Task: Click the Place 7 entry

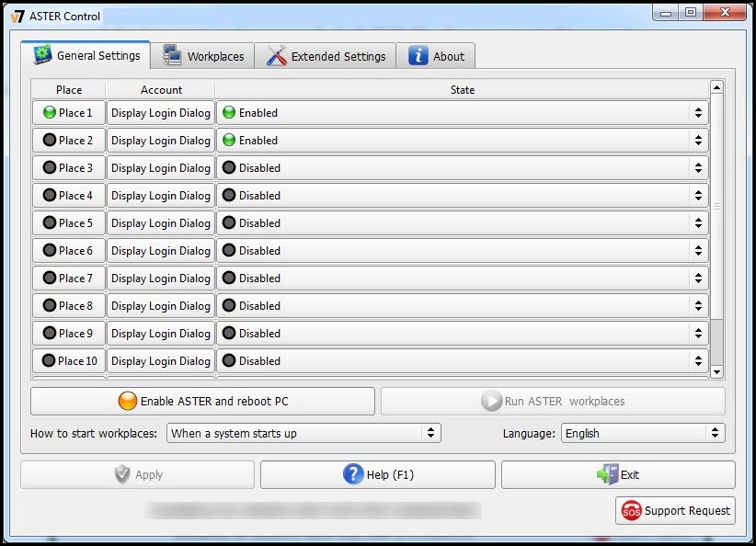Action: point(69,279)
